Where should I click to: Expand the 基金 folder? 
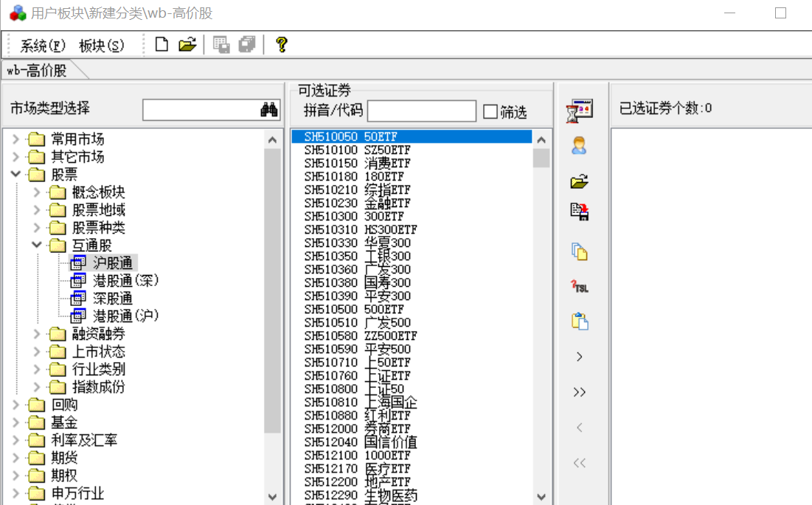pyautogui.click(x=15, y=422)
